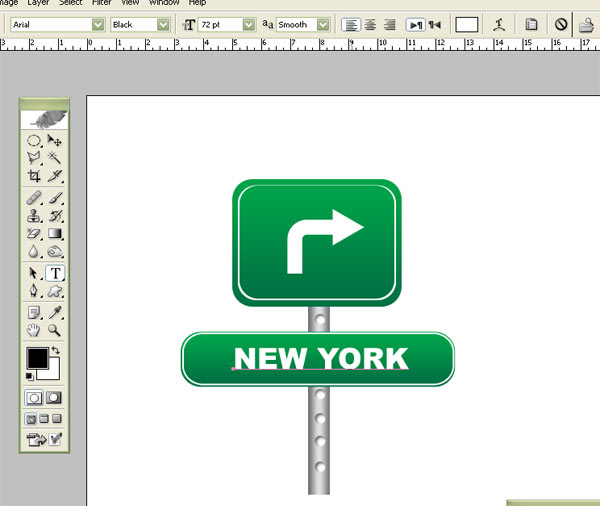600x506 pixels.
Task: Switch to Full Screen with menu bar
Action: (44, 419)
